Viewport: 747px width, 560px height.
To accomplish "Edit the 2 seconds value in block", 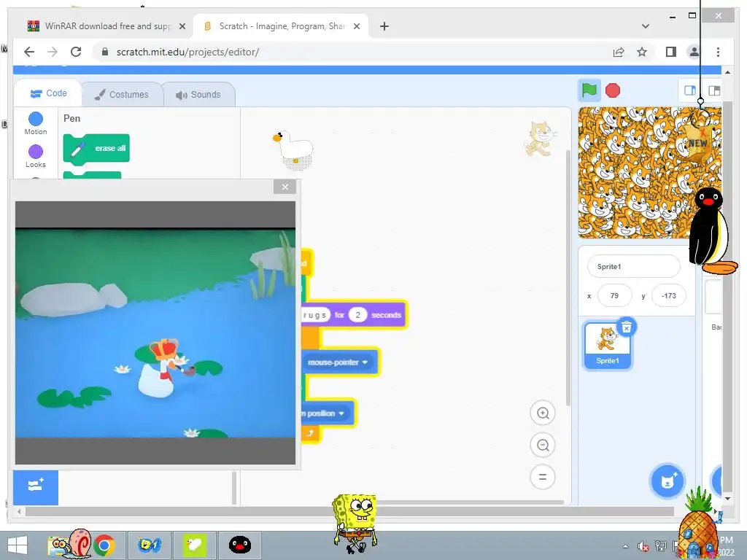I will coord(357,315).
